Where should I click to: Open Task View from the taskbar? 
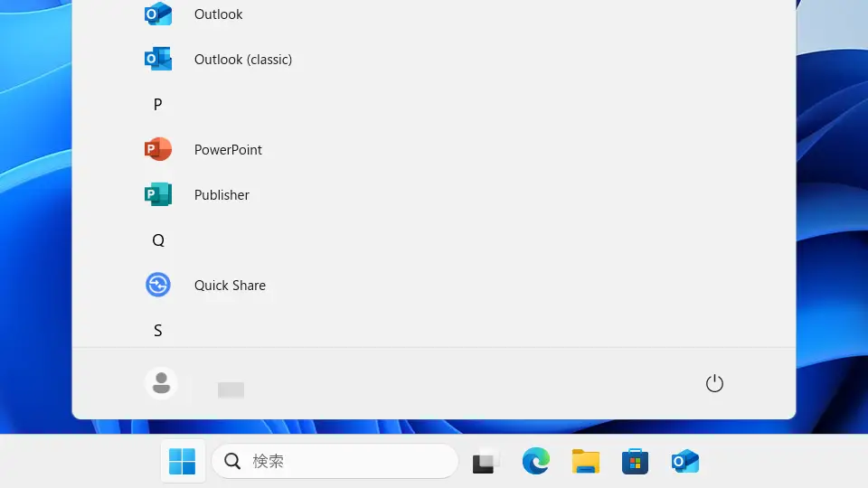[486, 462]
